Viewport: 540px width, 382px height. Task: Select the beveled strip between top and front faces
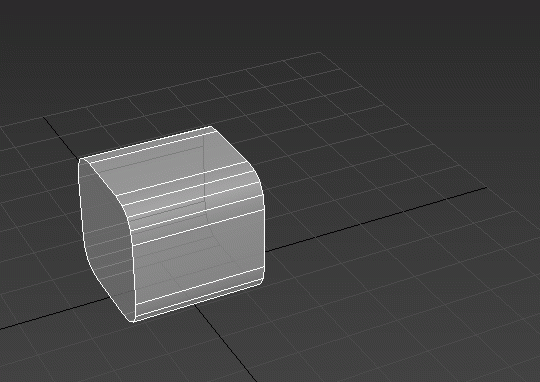coord(193,202)
